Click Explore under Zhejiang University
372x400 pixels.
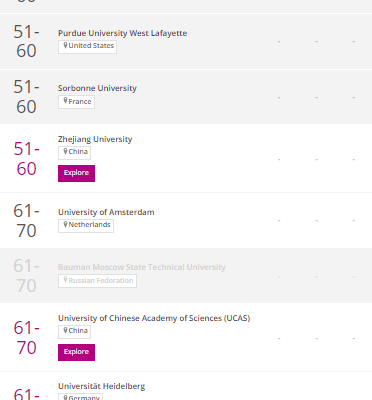coord(76,173)
